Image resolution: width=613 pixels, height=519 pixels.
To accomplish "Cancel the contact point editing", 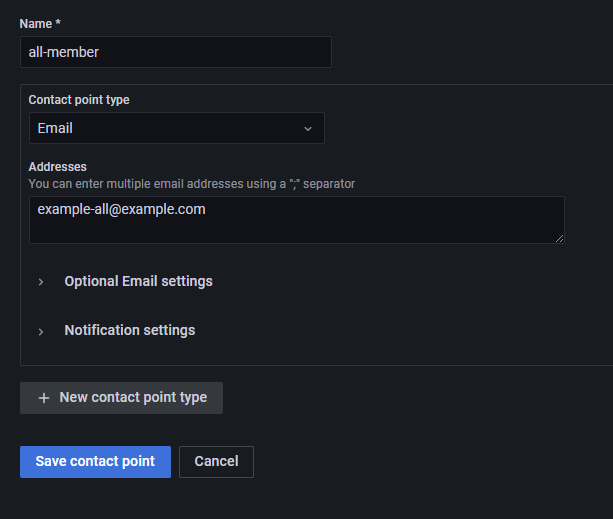I will [216, 462].
